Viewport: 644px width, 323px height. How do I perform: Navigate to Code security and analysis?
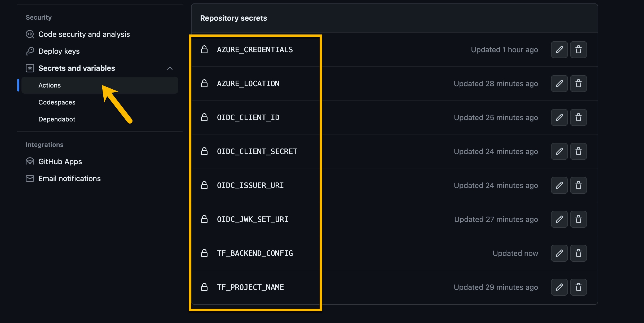tap(84, 34)
